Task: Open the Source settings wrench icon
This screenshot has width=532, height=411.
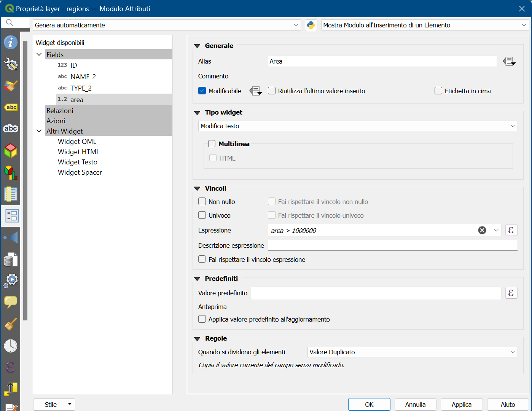Action: coord(11,64)
